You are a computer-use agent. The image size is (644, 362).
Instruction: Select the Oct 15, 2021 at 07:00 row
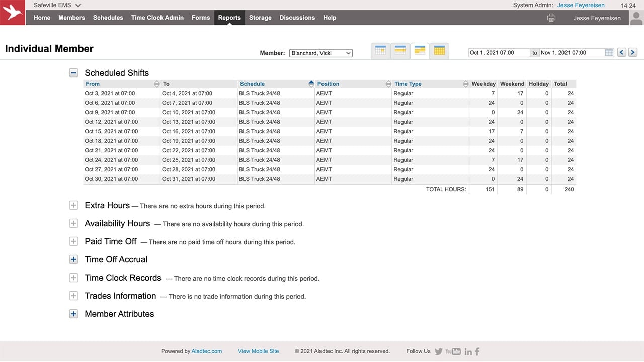coord(330,131)
